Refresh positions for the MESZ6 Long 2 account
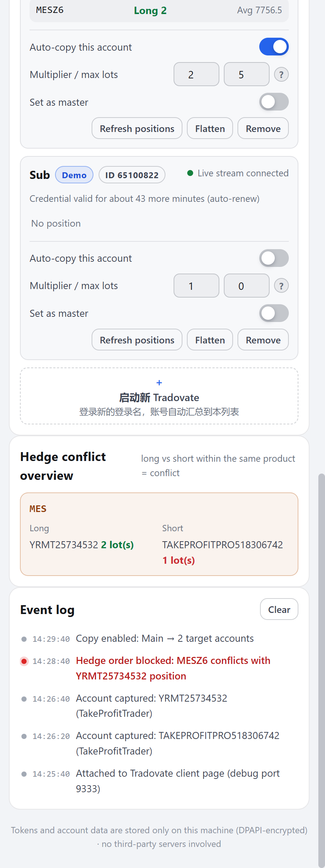Viewport: 325px width, 868px height. coord(137,128)
